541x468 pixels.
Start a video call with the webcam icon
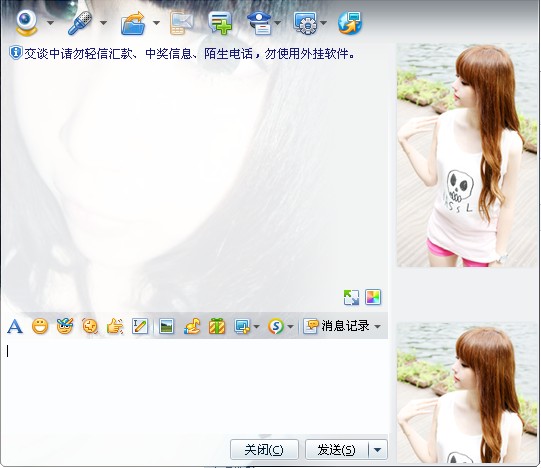[x=26, y=23]
